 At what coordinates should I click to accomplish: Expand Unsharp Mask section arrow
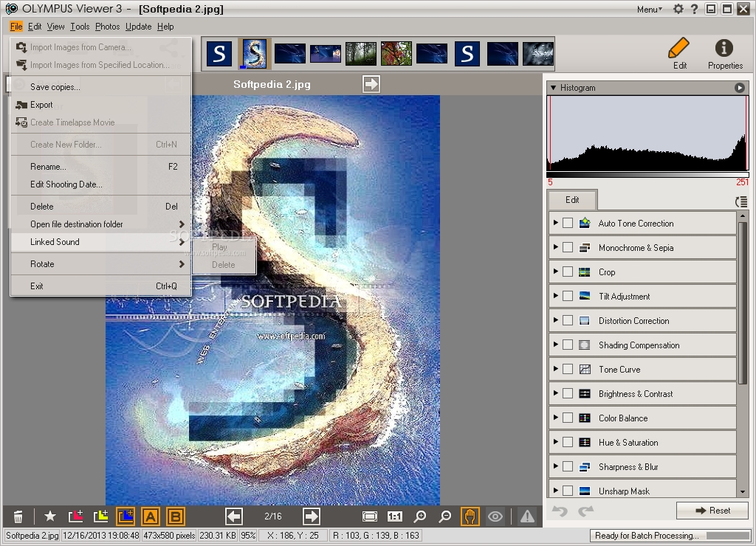tap(555, 490)
